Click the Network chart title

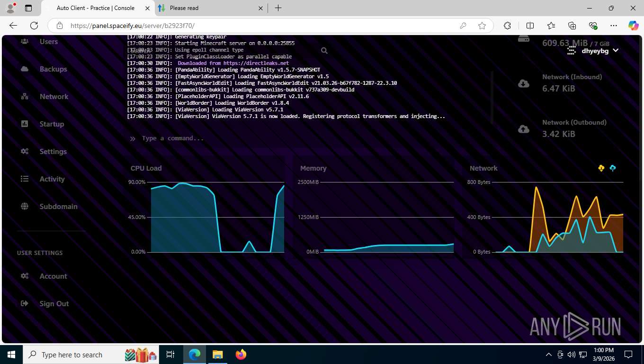point(483,168)
